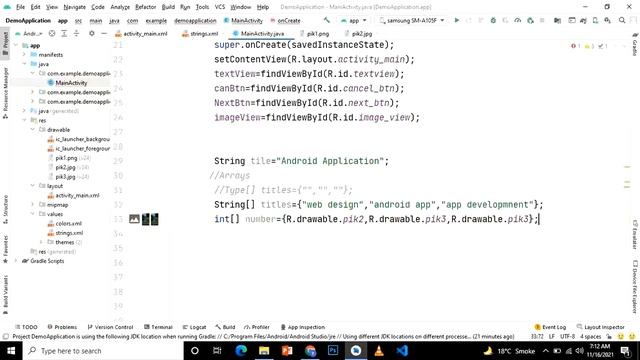Toggle the Device File Explorer side tab
Screen dimensions: 640x360
coord(635,287)
